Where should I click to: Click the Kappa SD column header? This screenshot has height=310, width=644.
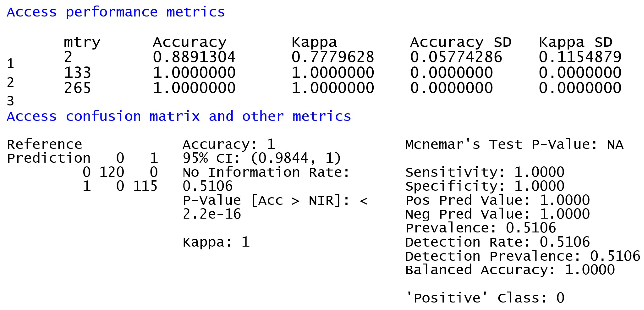tap(575, 43)
